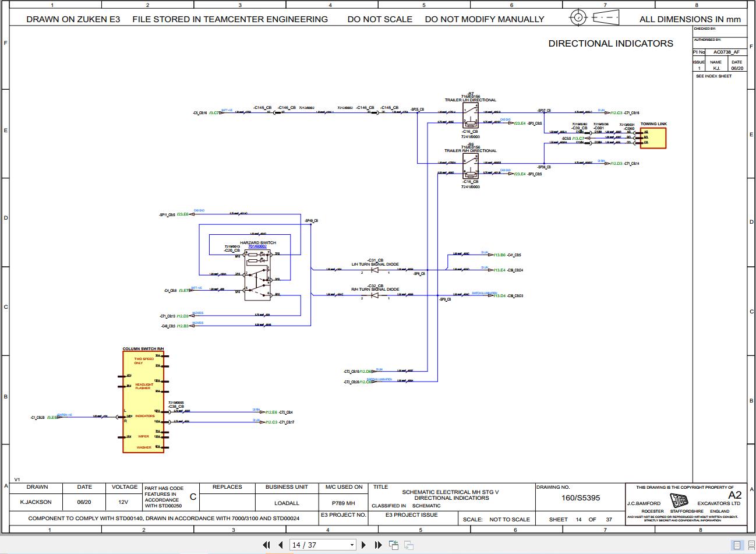
Task: Click the /12.B3 reference near -C48_CB:3
Action: click(182, 326)
